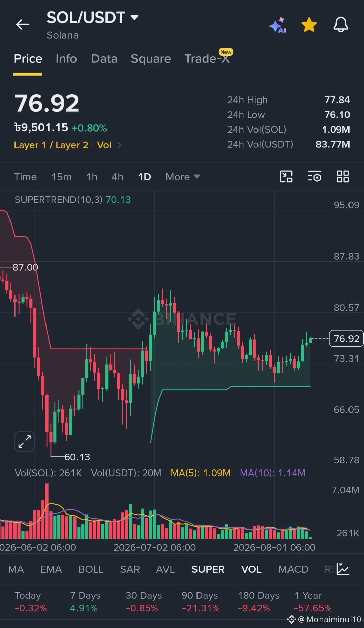Click the current price tag 76.92 on axis
Screen dimensions: 364x628
point(346,338)
